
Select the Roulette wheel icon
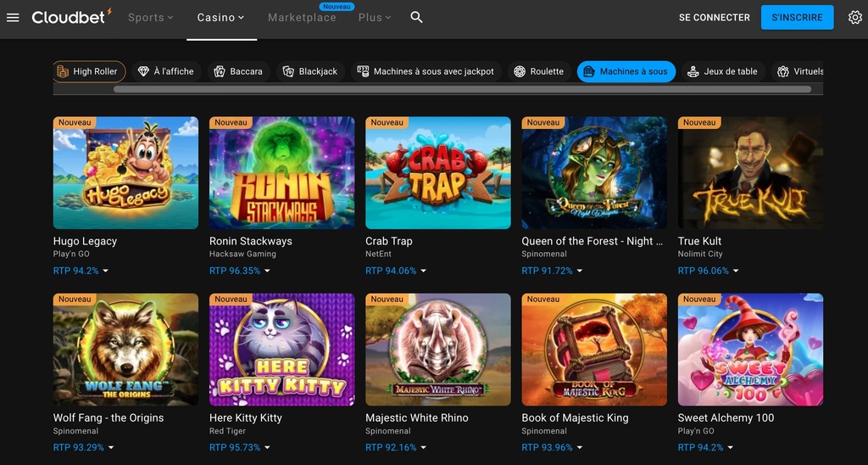click(520, 71)
